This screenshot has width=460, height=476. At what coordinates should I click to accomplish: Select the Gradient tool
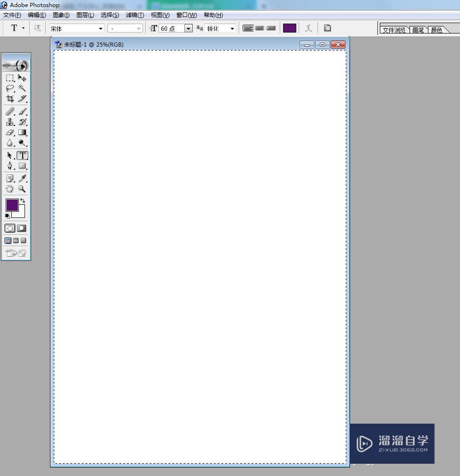(22, 133)
